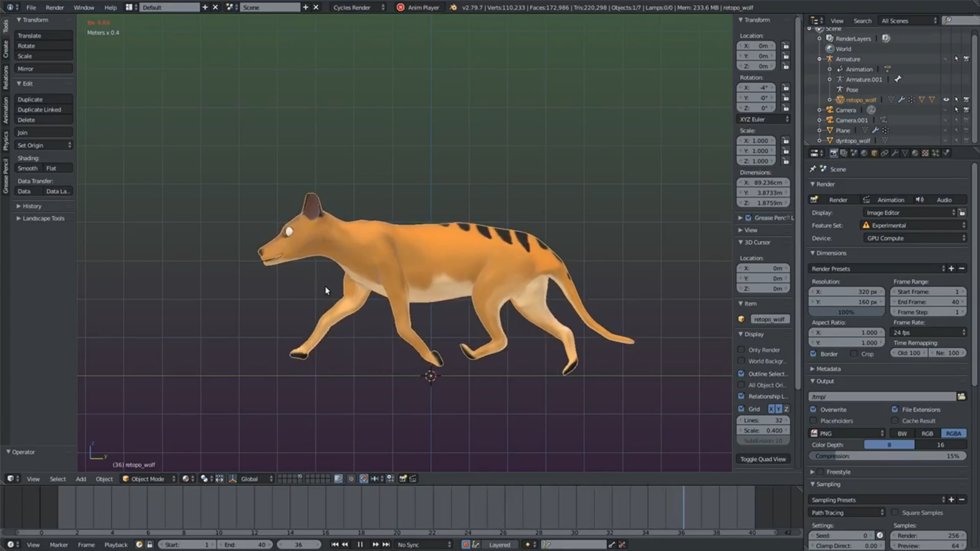Open the Modifiers wrench properties tab
Viewport: 980px width, 551px height.
tap(895, 153)
